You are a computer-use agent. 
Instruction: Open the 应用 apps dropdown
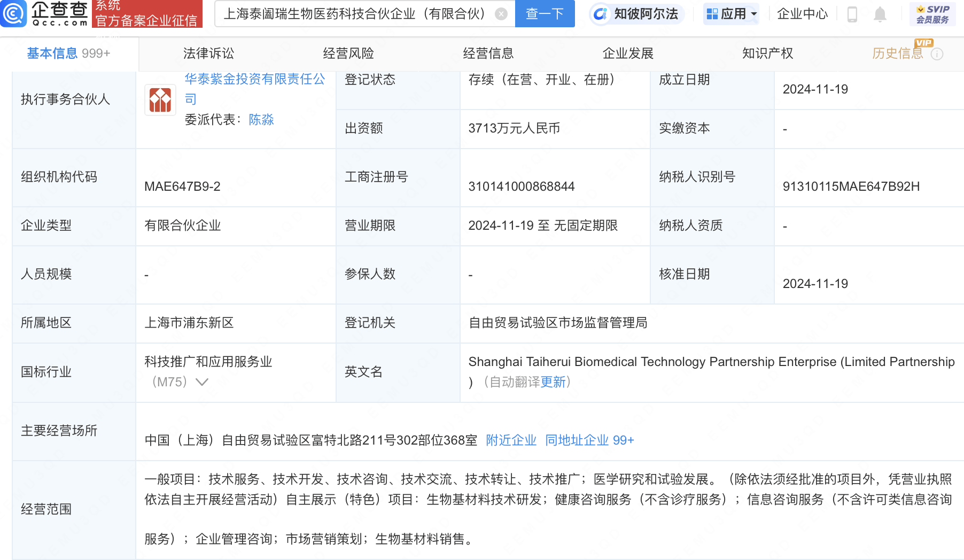coord(731,14)
